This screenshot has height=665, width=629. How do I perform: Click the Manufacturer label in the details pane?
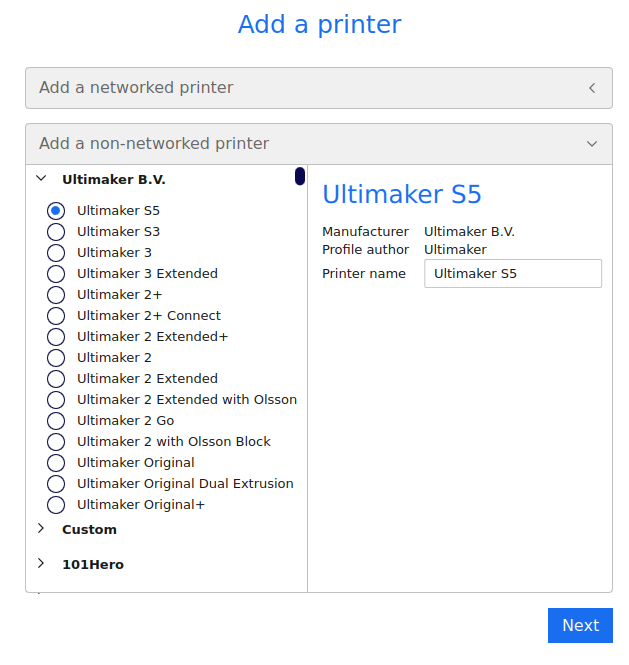365,232
